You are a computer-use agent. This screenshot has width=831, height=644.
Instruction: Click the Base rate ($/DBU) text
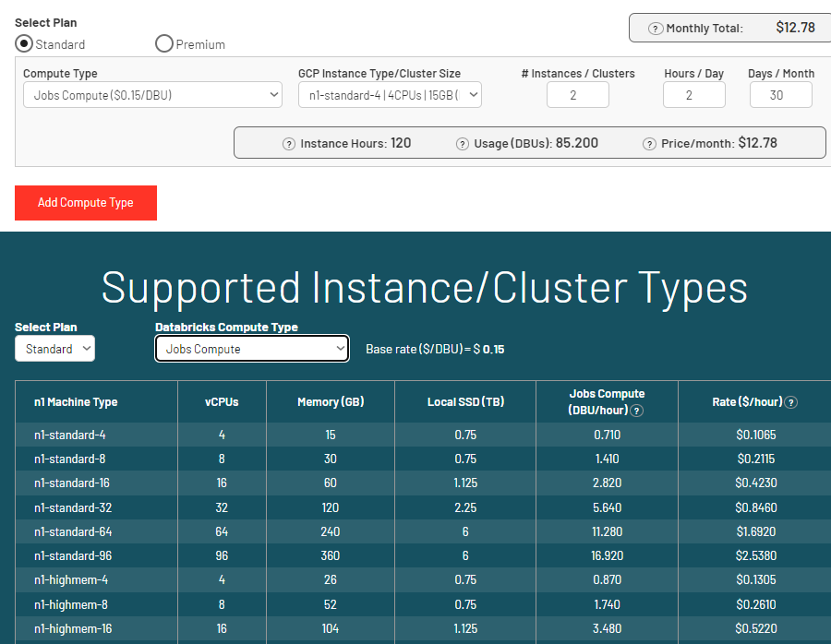coord(435,349)
